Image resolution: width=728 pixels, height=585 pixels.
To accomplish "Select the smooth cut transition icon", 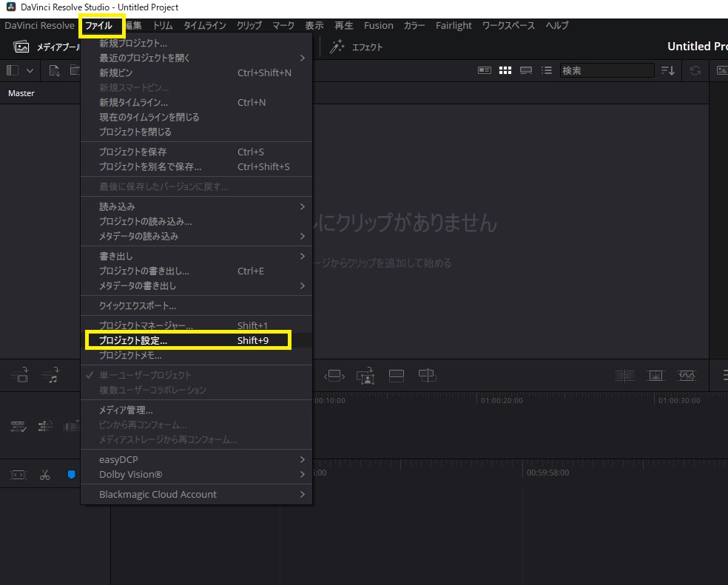I will click(687, 376).
